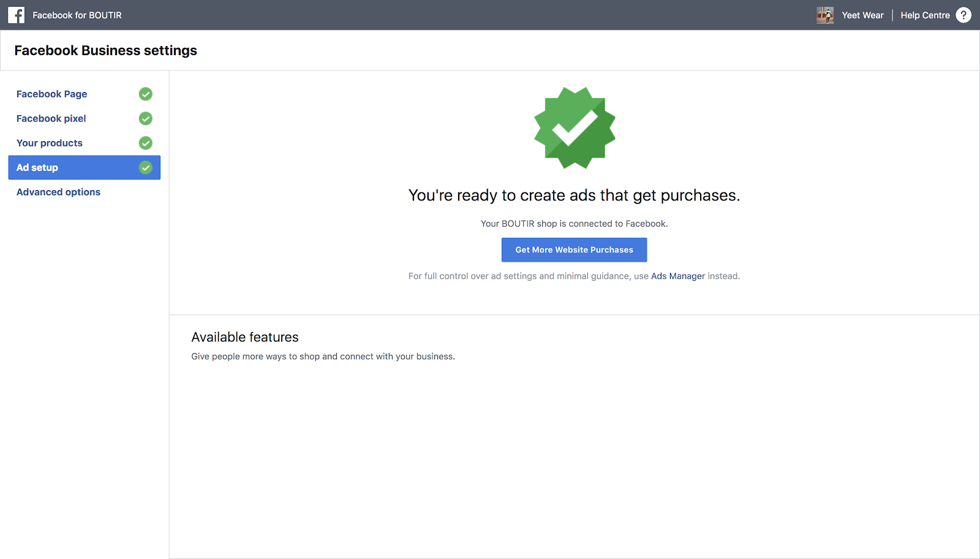
Task: Click the Facebook for BOUTIR title
Action: (x=77, y=15)
